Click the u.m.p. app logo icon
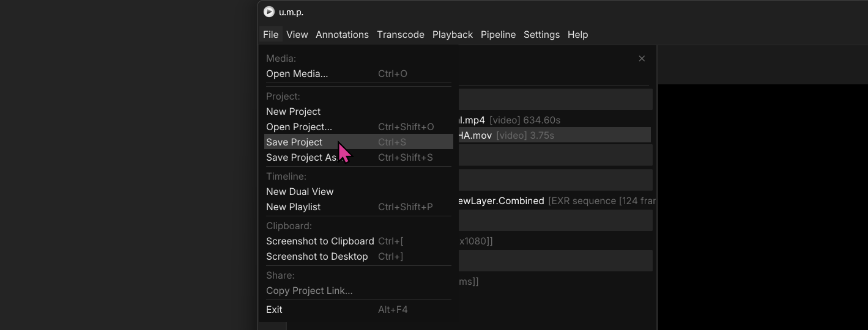The height and width of the screenshot is (330, 868). click(x=269, y=12)
